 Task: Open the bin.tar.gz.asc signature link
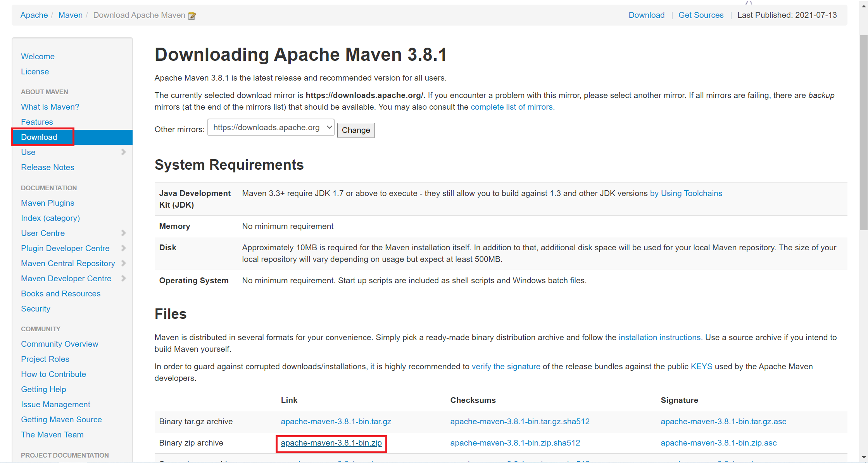pyautogui.click(x=723, y=422)
